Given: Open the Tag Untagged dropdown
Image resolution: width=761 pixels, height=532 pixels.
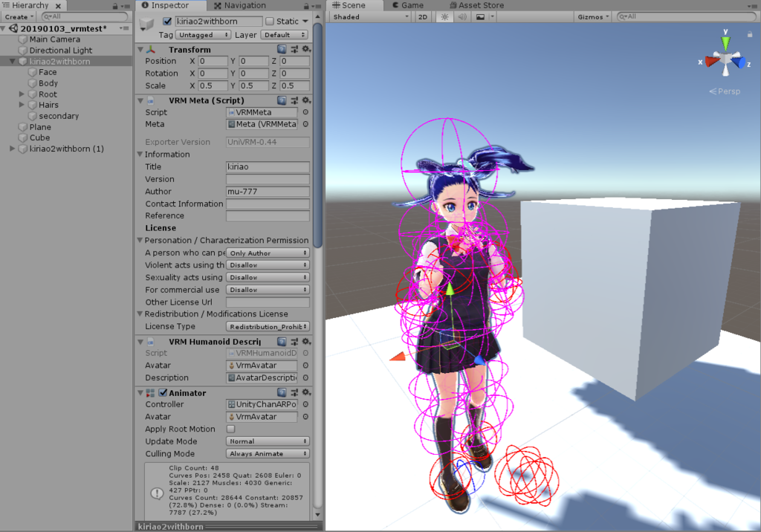Looking at the screenshot, I should pyautogui.click(x=203, y=35).
